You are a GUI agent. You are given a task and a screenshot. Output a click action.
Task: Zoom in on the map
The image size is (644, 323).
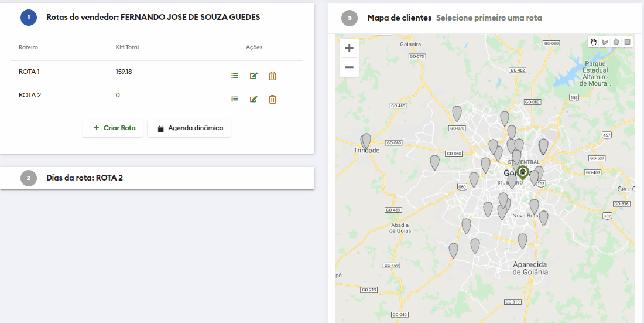point(350,48)
